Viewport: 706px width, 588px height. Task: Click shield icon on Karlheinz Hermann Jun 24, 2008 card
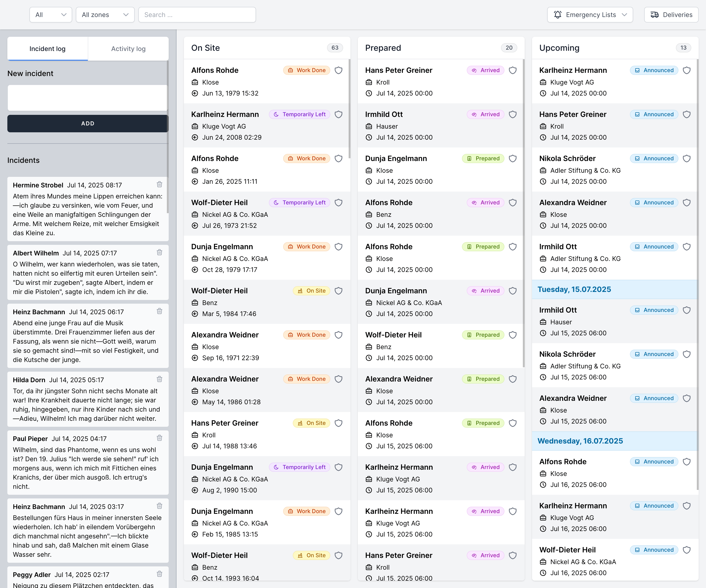tap(339, 114)
